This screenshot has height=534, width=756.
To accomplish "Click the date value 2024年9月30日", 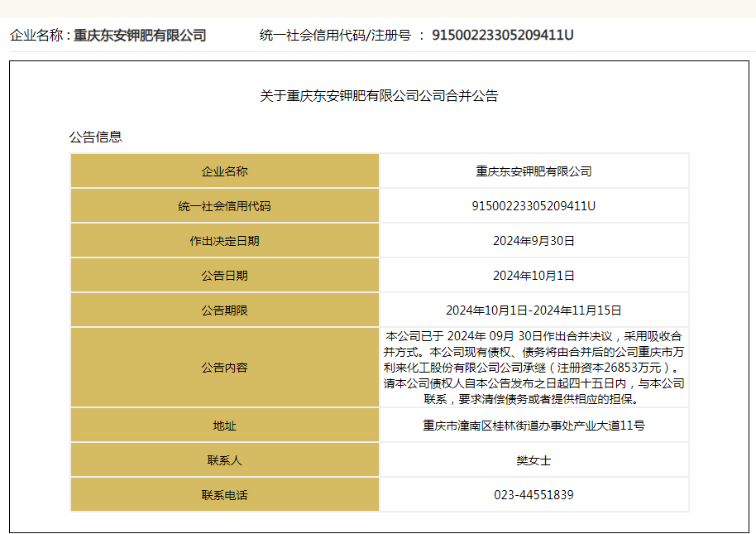I will pos(534,241).
